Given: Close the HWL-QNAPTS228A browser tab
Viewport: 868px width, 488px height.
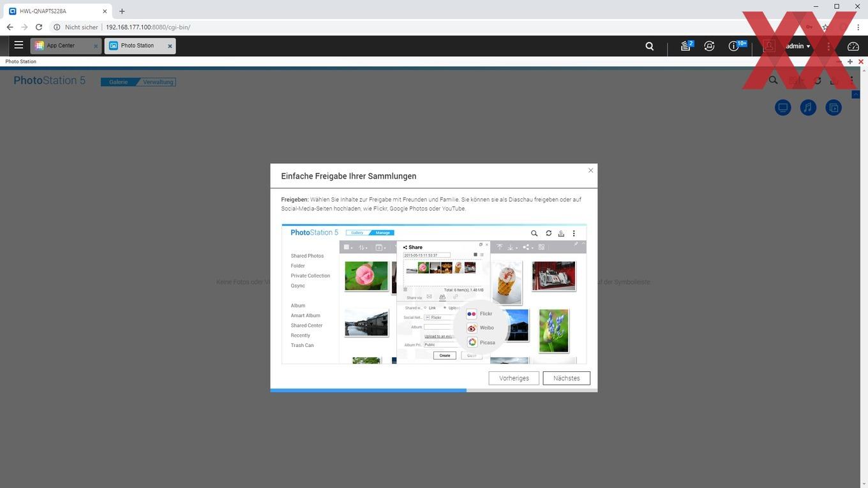Looking at the screenshot, I should coord(105,11).
